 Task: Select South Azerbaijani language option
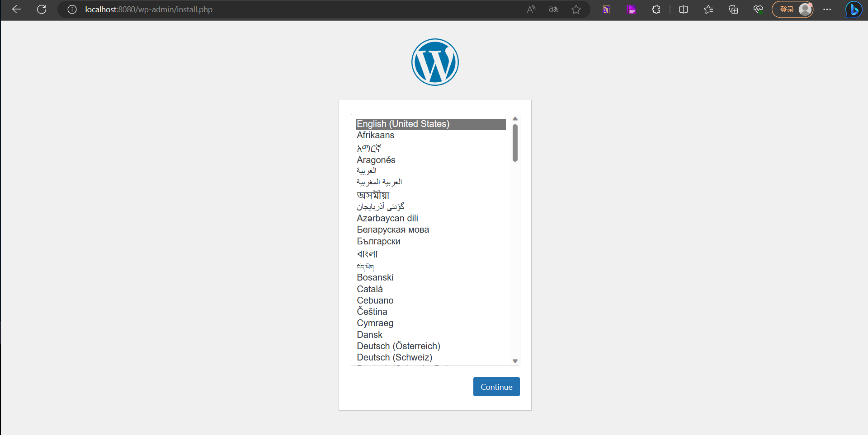431,207
